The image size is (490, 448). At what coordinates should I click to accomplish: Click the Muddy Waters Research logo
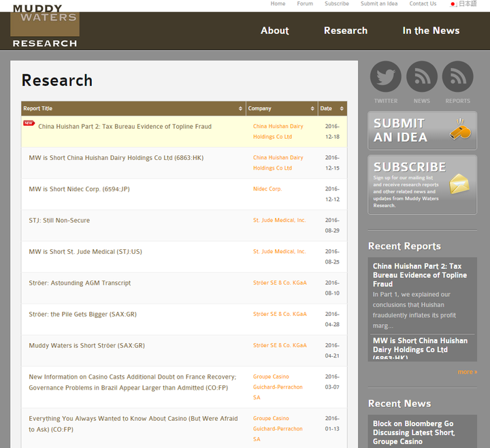(x=45, y=26)
